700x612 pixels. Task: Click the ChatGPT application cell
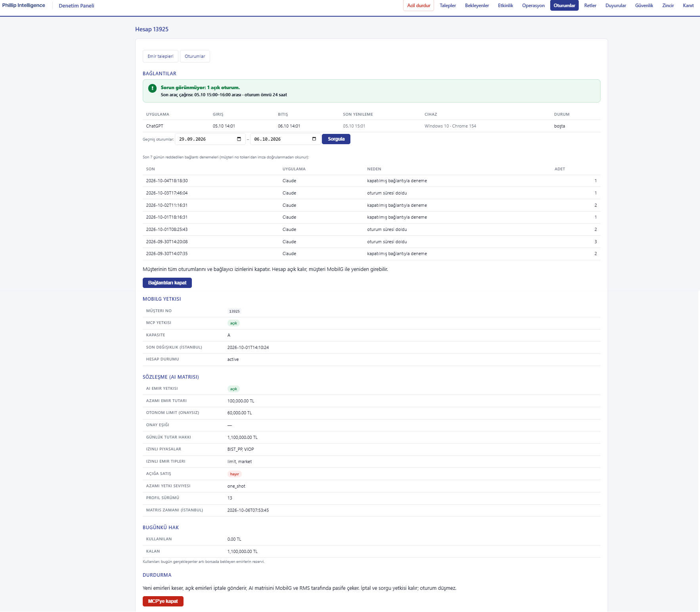coord(155,126)
